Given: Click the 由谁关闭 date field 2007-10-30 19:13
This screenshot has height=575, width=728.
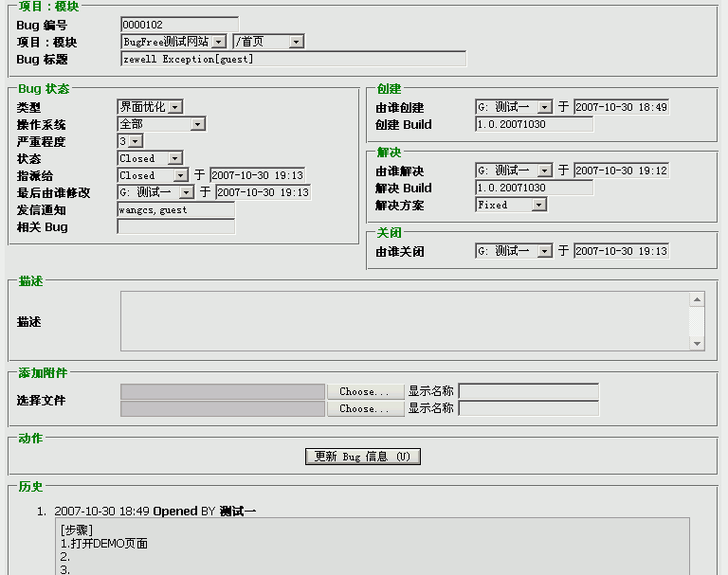Looking at the screenshot, I should (621, 251).
